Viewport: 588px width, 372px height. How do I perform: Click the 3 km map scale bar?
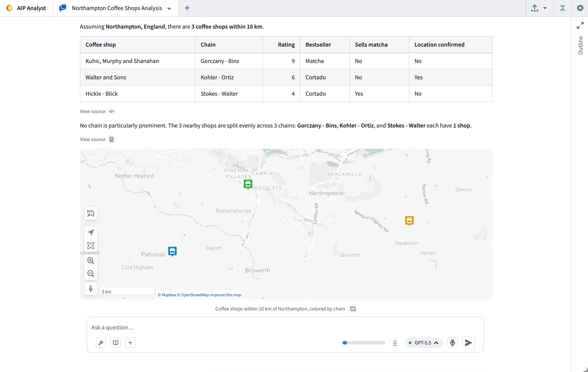click(x=127, y=291)
